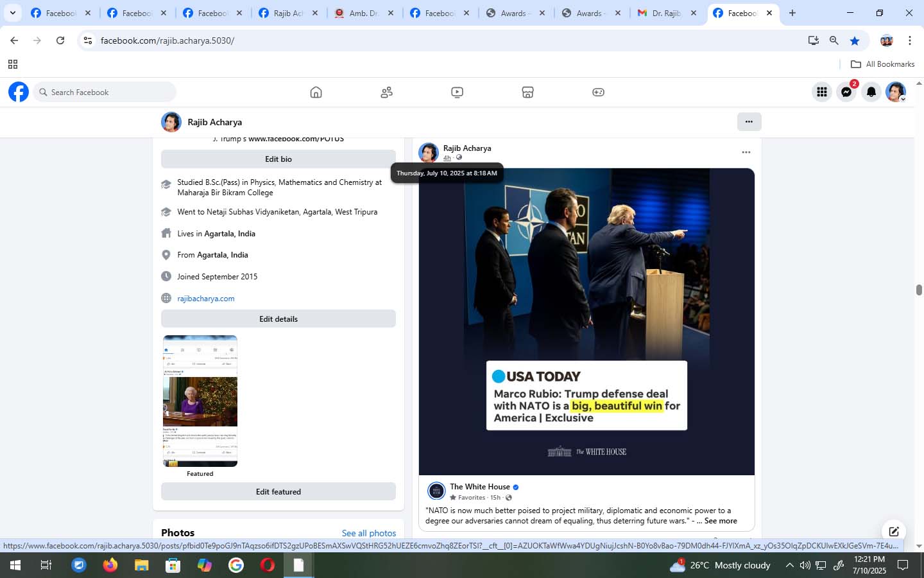Viewport: 924px width, 578px height.
Task: Open a new browser tab
Action: coord(792,13)
